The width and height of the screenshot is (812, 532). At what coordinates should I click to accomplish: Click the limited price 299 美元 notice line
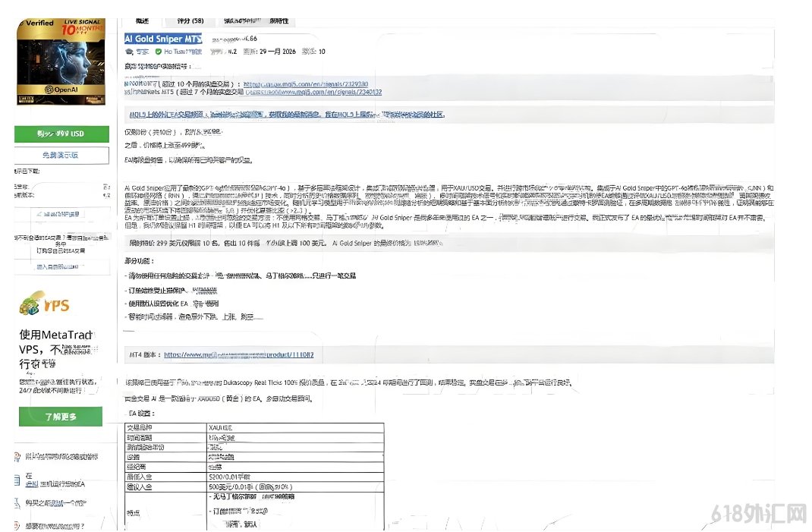[x=286, y=243]
